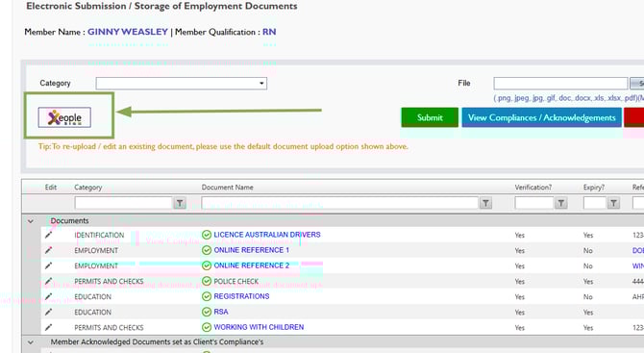Edit the ONLINE REFERENCE 1 row pencil
The image size is (644, 353).
(48, 250)
